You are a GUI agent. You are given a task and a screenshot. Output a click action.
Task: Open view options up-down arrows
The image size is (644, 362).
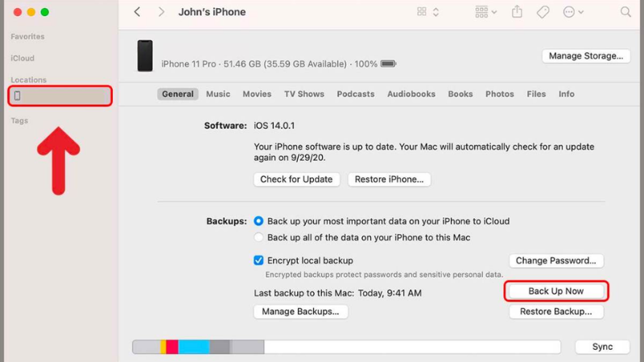[x=436, y=12]
